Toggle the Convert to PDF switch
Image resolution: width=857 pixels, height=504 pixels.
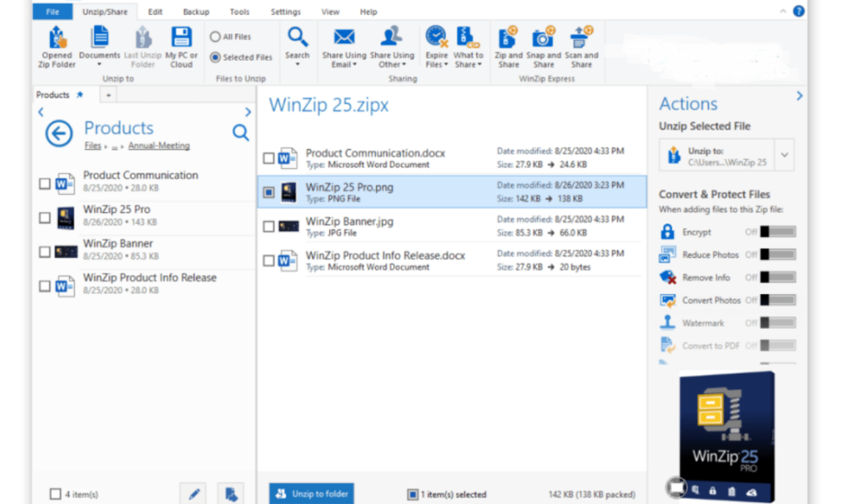(x=778, y=345)
